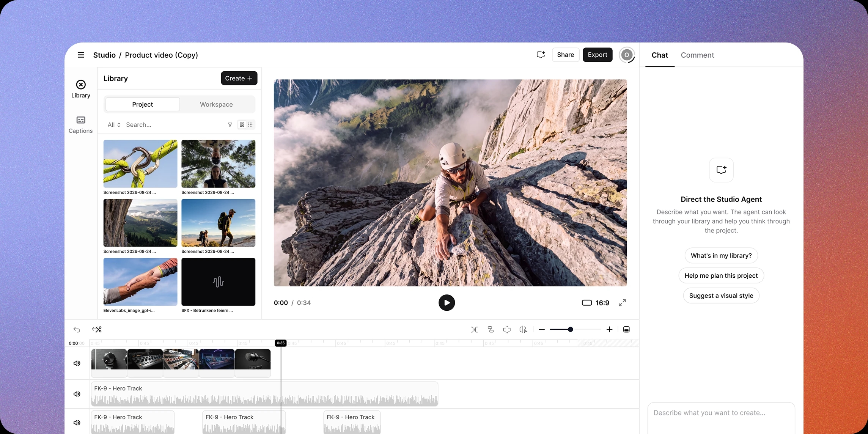The height and width of the screenshot is (434, 868).
Task: Select the blue neon console clip on the video track
Action: pos(217,363)
